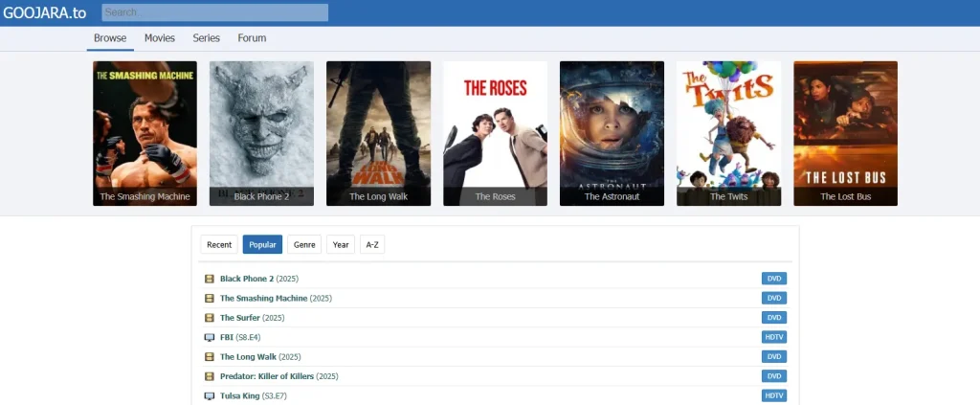The image size is (980, 405).
Task: Switch to the Browse tab
Action: pos(110,38)
